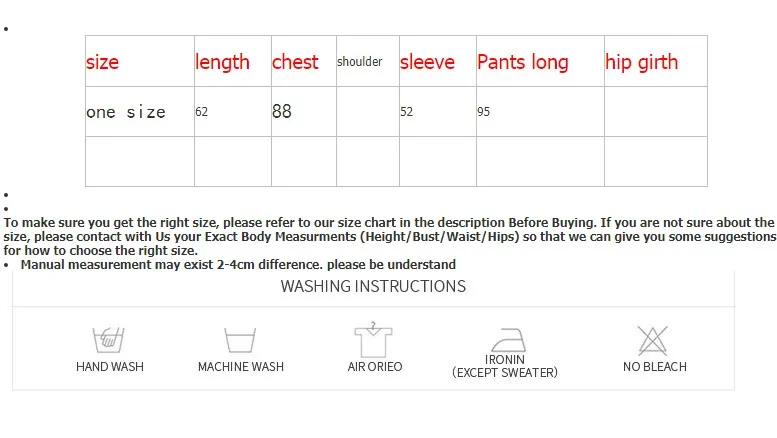Viewport: 777px width, 438px height.
Task: Click the machine wash tub icon
Action: coord(240,340)
